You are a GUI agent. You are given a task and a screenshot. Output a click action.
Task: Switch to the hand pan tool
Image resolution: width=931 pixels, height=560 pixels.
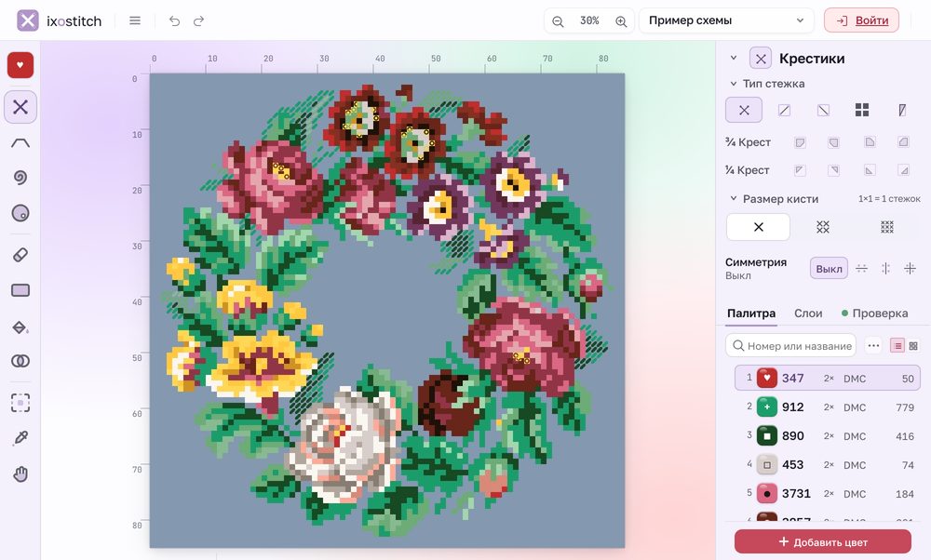(x=20, y=474)
